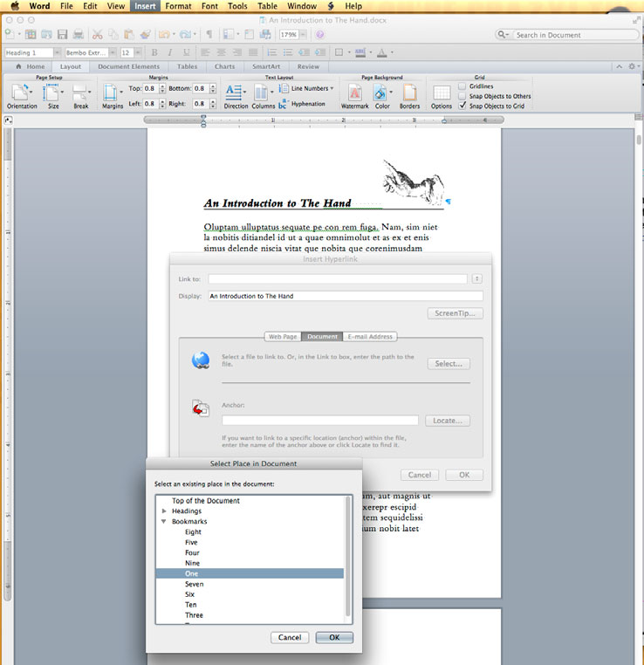Click the Text Direction icon
Image resolution: width=644 pixels, height=665 pixels.
[x=235, y=93]
